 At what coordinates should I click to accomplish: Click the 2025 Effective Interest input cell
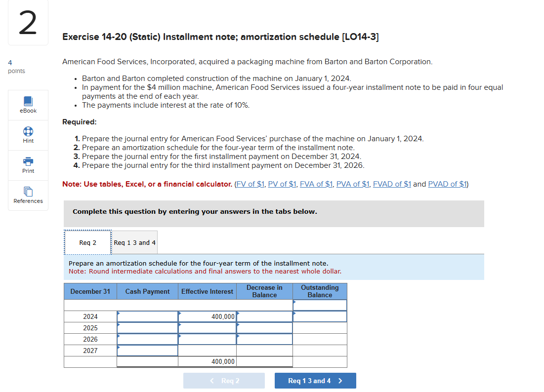(x=207, y=328)
